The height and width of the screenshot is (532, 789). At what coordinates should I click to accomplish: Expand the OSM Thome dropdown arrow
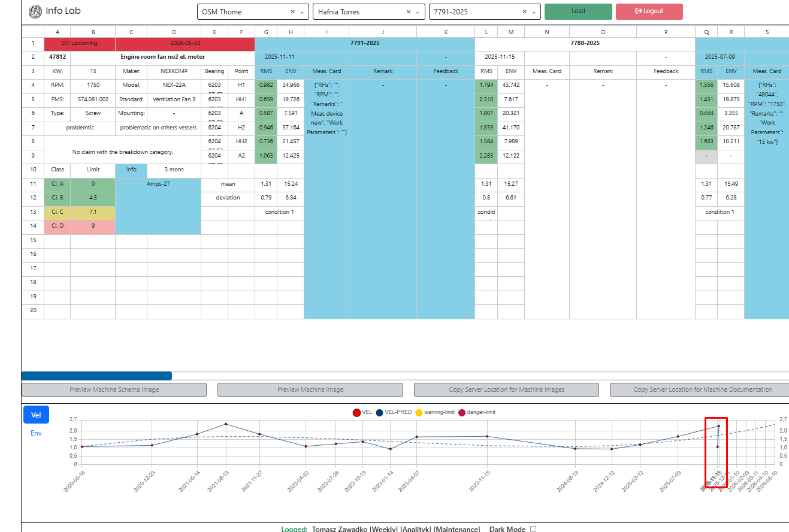302,12
